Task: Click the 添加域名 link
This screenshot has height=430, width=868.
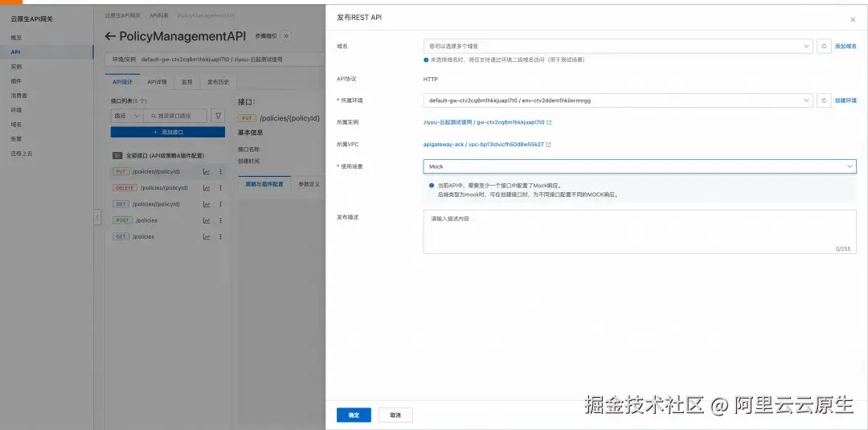Action: tap(845, 47)
